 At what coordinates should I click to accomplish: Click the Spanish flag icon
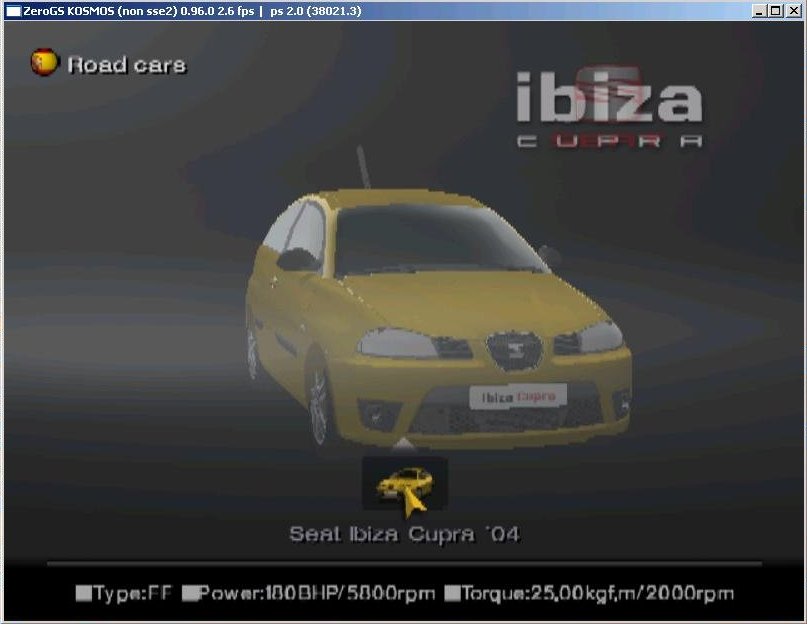point(44,63)
